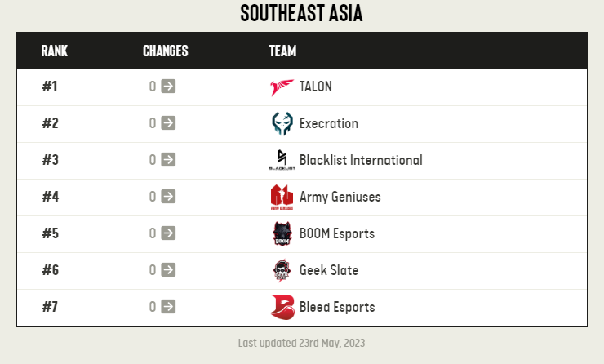This screenshot has width=604, height=364.
Task: Click the CHANGES column header
Action: (165, 51)
